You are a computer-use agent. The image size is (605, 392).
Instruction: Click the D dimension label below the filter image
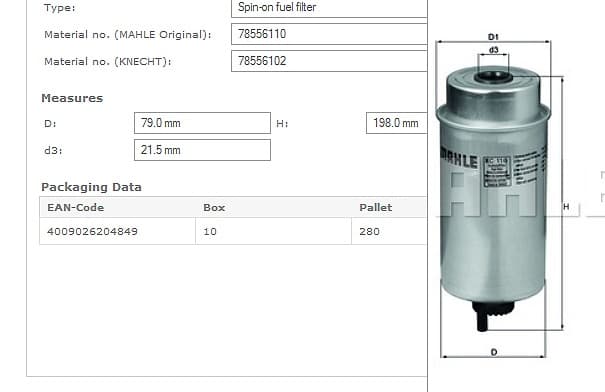pyautogui.click(x=494, y=352)
